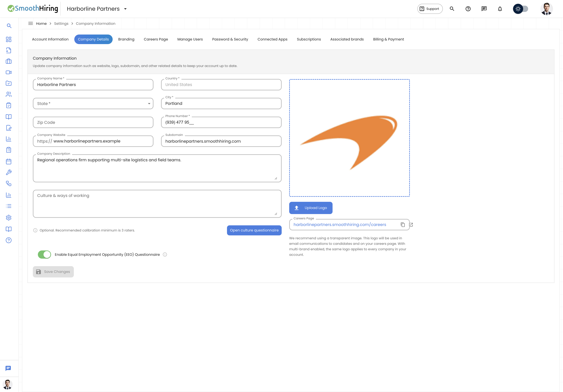Open the bulleted list icon in sidebar

point(9,206)
